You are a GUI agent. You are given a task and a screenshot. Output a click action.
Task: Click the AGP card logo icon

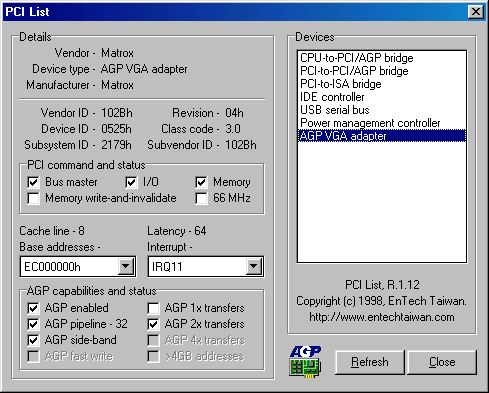point(305,362)
